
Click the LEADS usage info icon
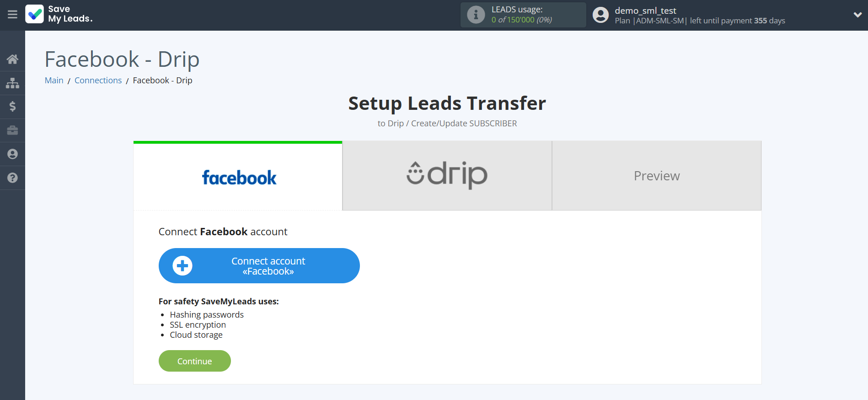(476, 15)
